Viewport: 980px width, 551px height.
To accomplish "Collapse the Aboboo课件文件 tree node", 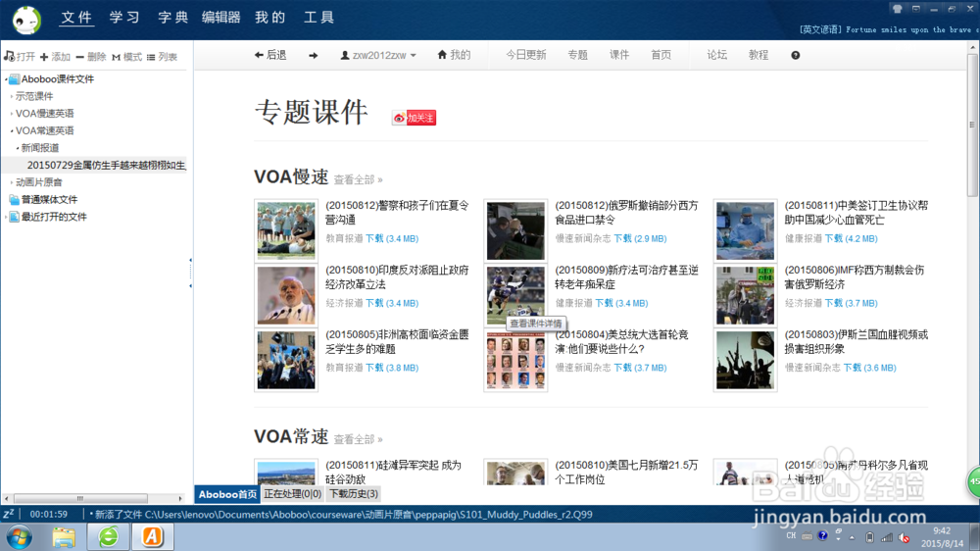I will point(6,79).
